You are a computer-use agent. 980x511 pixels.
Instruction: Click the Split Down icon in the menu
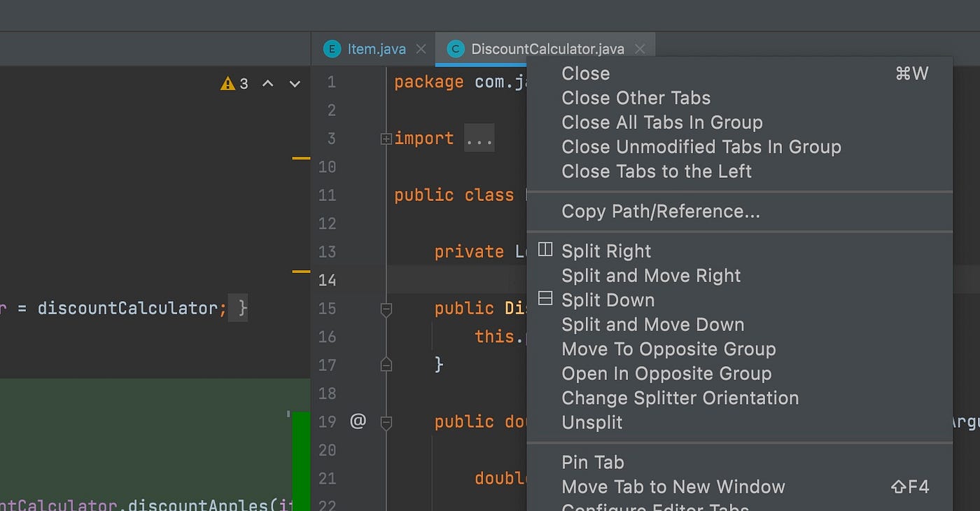click(x=545, y=297)
